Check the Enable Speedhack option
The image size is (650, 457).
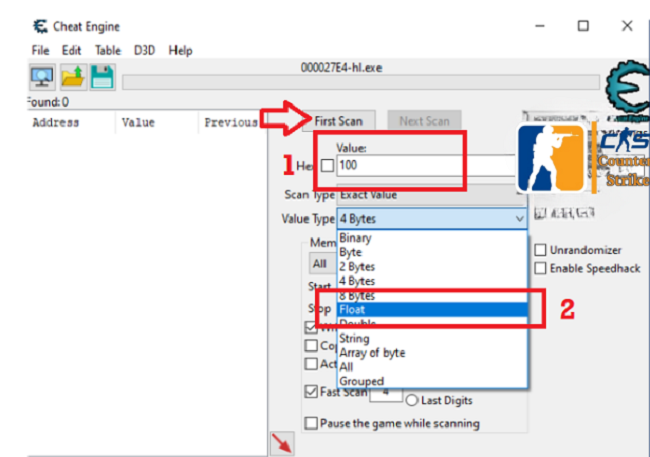pos(541,268)
